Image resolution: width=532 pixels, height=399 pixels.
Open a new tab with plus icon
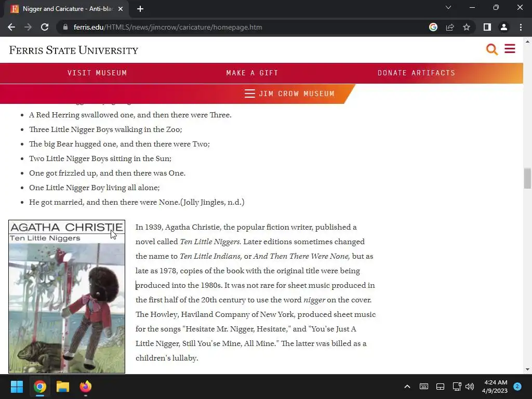(x=140, y=9)
